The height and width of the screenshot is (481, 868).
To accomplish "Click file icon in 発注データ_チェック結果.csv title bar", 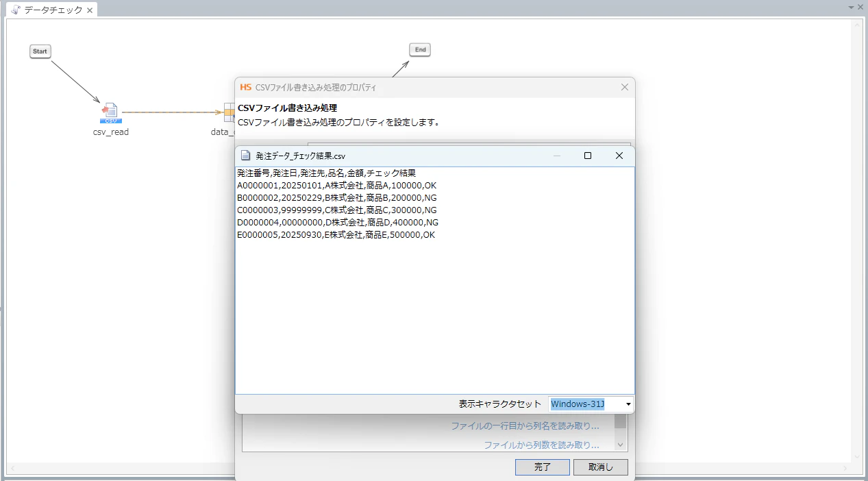I will pyautogui.click(x=245, y=156).
